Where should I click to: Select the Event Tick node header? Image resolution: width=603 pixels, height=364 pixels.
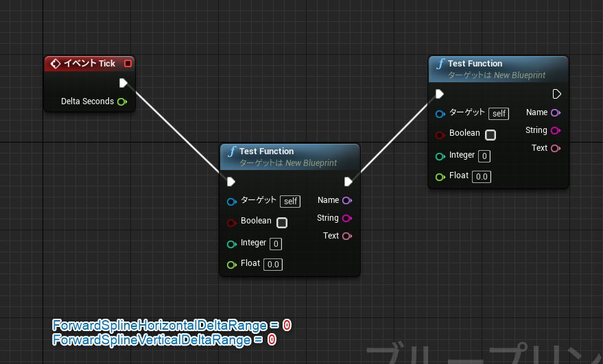tap(90, 64)
